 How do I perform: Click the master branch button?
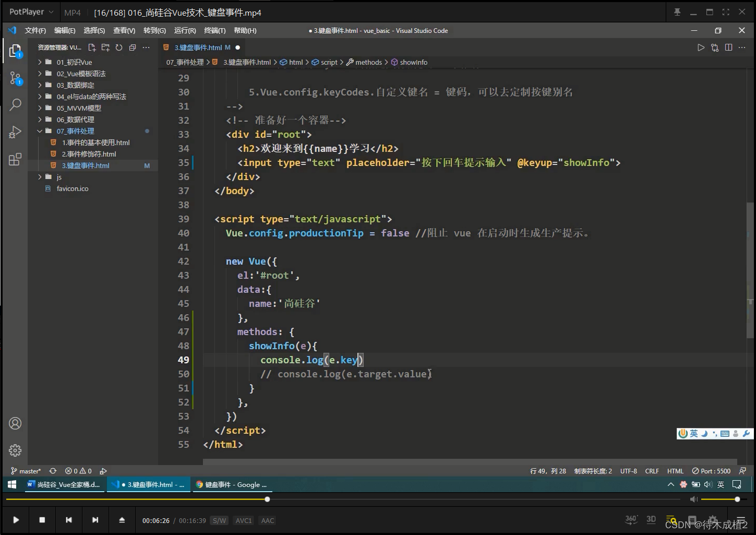click(x=26, y=471)
